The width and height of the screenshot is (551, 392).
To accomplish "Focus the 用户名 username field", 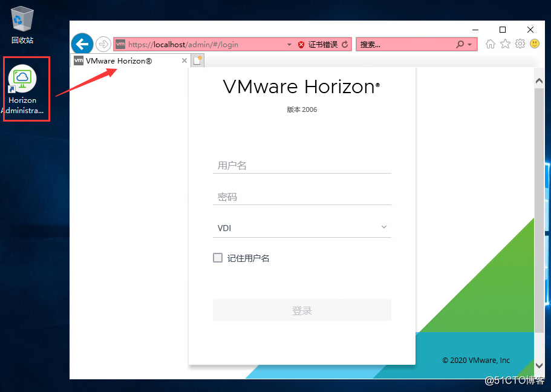I will (302, 165).
